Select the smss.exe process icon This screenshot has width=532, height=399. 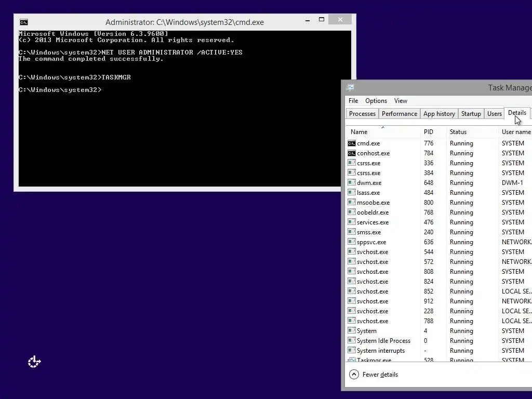[352, 232]
